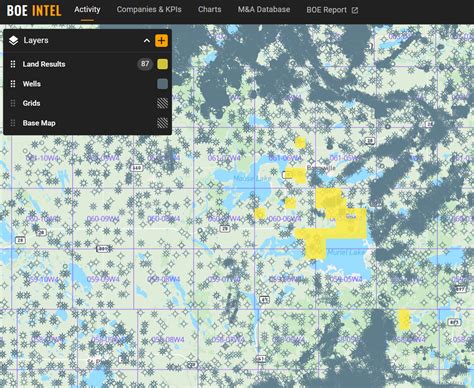The width and height of the screenshot is (474, 388).
Task: Select the Grids layer row
Action: 87,103
